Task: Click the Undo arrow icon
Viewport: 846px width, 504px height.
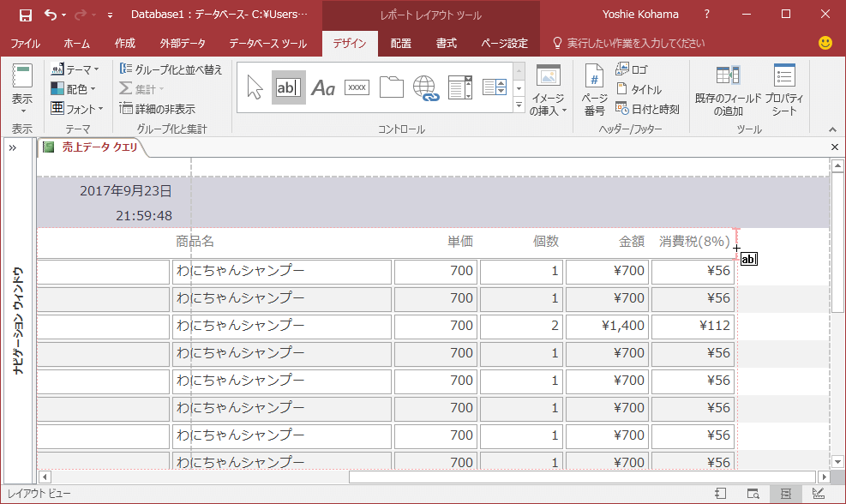Action: (x=51, y=15)
